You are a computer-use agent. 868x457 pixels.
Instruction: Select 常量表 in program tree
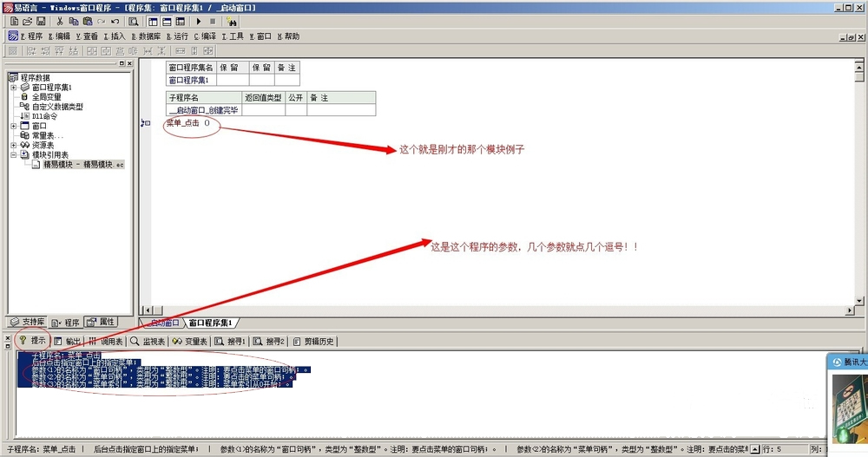coord(47,135)
